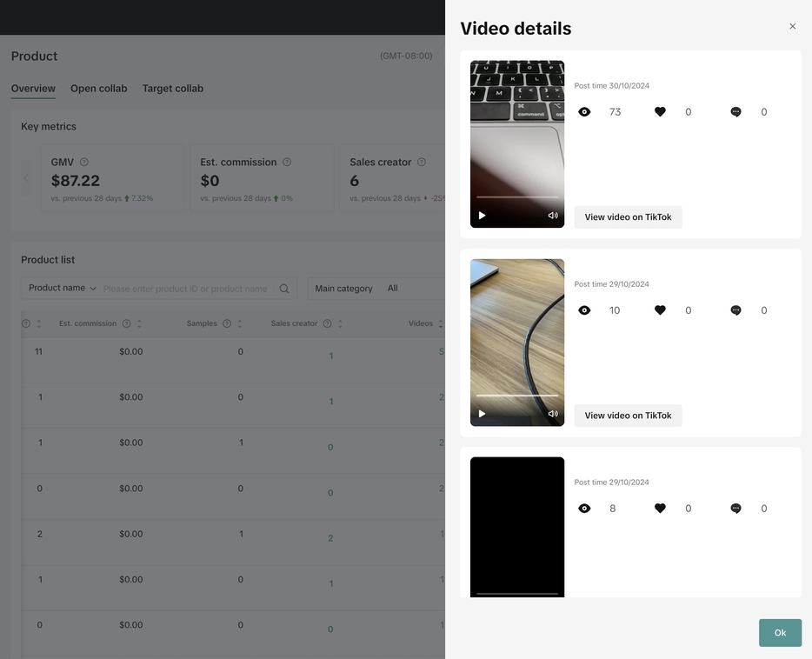
Task: Switch to the Target collab tab
Action: [172, 89]
